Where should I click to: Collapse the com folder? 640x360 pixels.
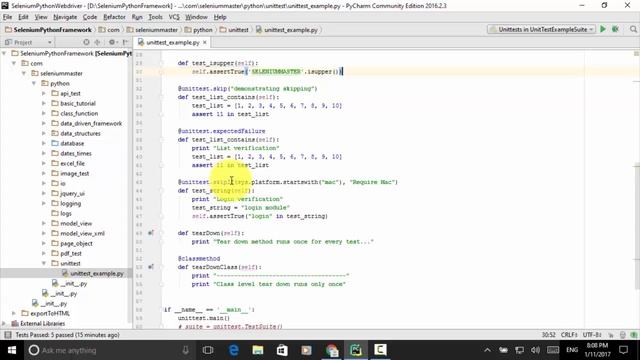coord(14,63)
